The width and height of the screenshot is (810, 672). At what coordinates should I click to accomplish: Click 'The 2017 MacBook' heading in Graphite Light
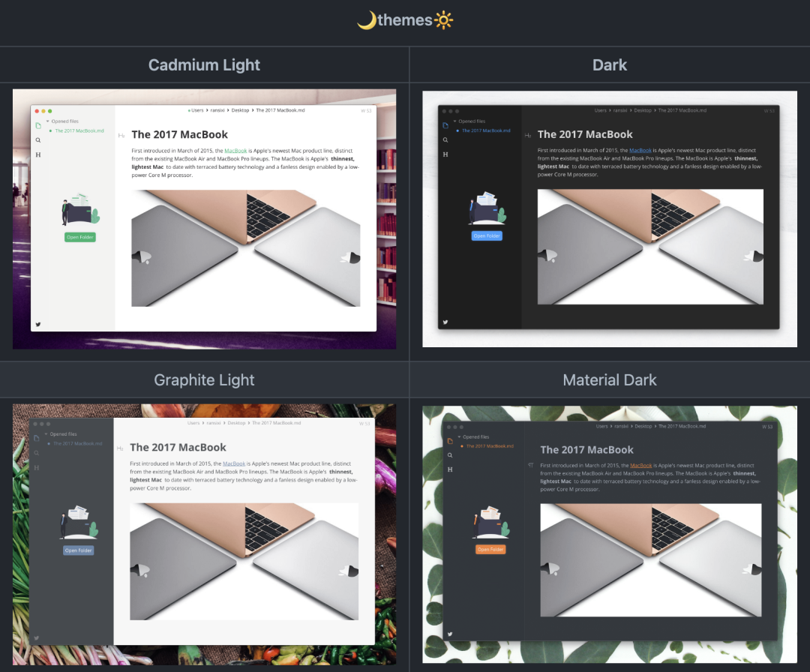[x=178, y=447]
